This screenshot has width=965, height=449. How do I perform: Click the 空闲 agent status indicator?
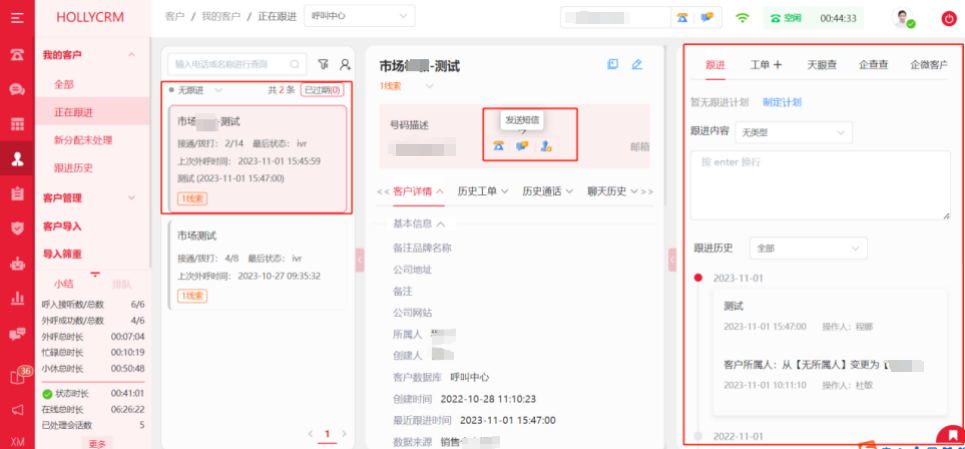[x=787, y=18]
